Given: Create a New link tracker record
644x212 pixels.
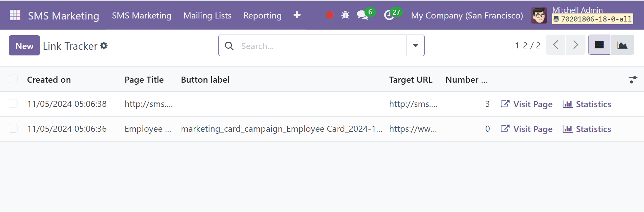Looking at the screenshot, I should [24, 45].
